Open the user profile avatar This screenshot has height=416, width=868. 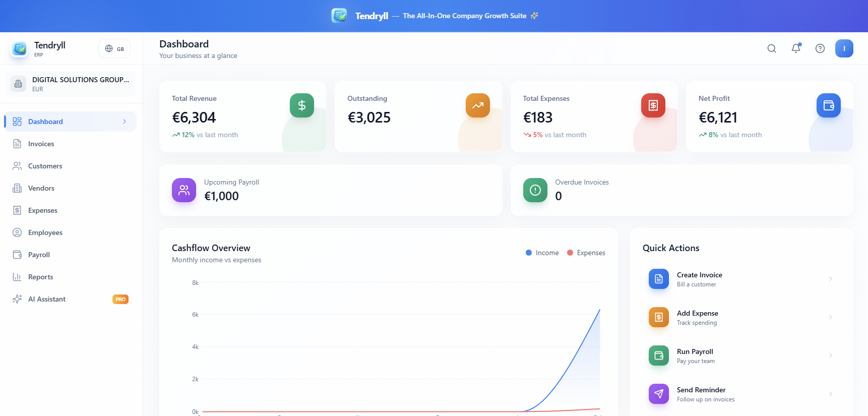[844, 48]
